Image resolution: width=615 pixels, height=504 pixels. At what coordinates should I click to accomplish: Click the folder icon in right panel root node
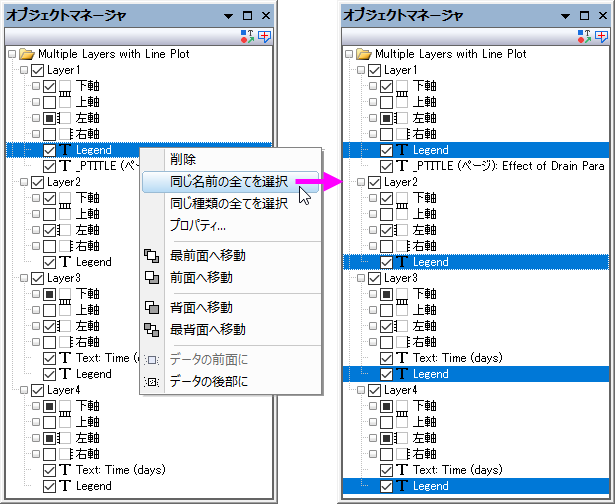pos(364,54)
